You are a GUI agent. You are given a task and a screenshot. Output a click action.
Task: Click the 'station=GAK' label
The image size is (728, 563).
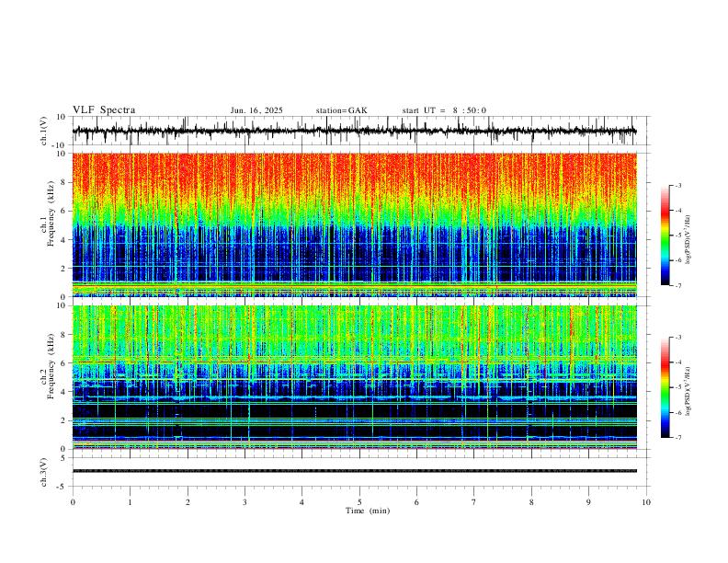pos(341,110)
